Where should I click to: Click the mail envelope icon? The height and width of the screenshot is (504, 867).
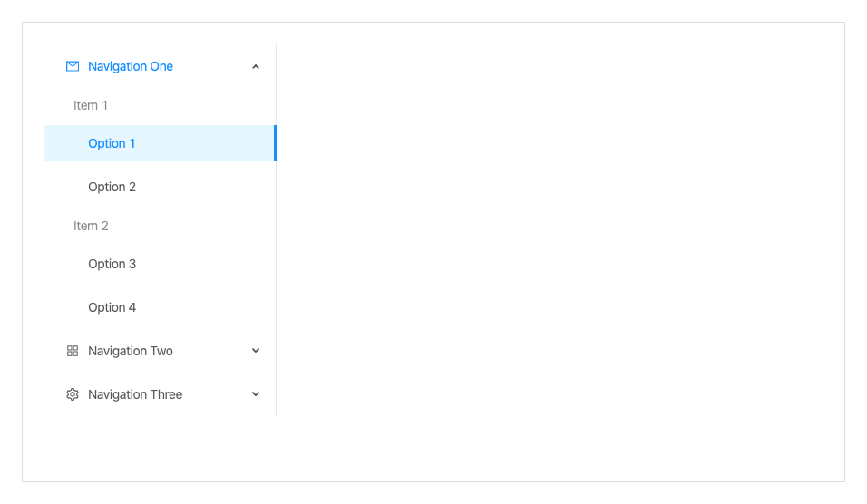pos(73,66)
